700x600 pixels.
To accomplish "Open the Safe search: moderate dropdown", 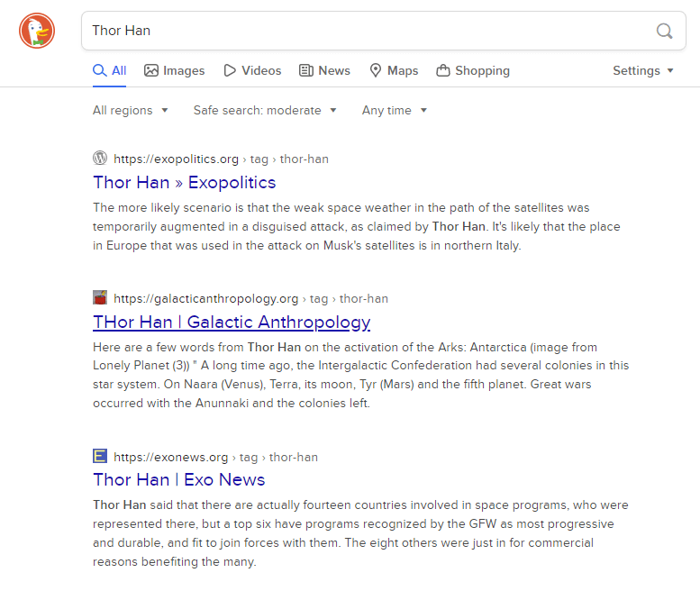I will 265,110.
